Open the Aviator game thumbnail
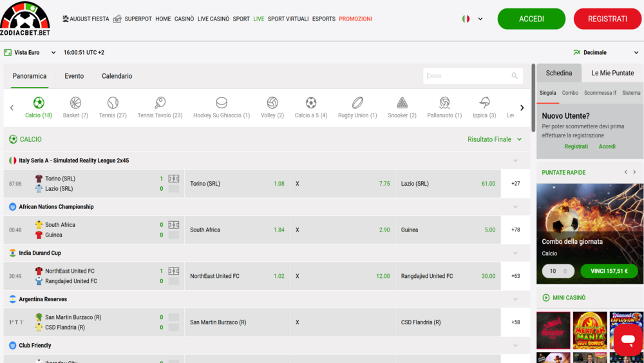This screenshot has height=363, width=644. click(x=553, y=331)
